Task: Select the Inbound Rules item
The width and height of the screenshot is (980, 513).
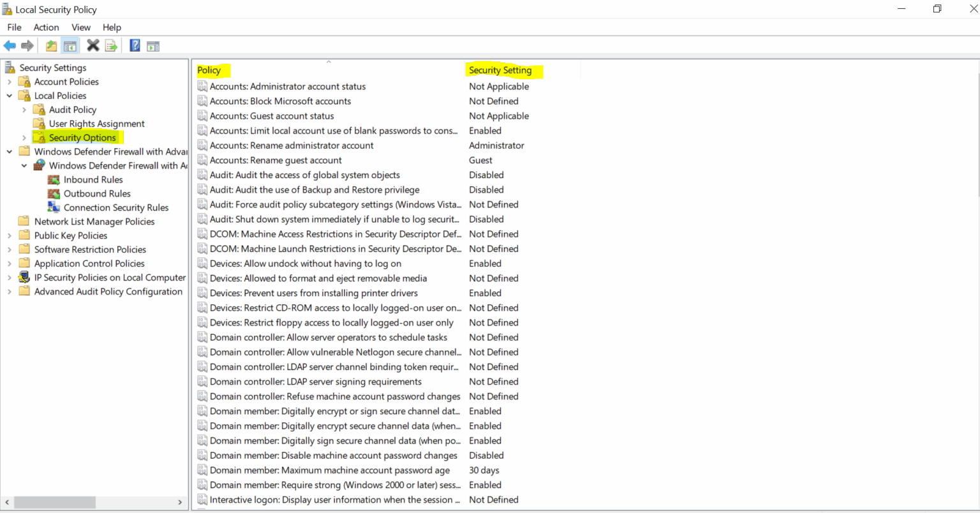Action: coord(93,179)
